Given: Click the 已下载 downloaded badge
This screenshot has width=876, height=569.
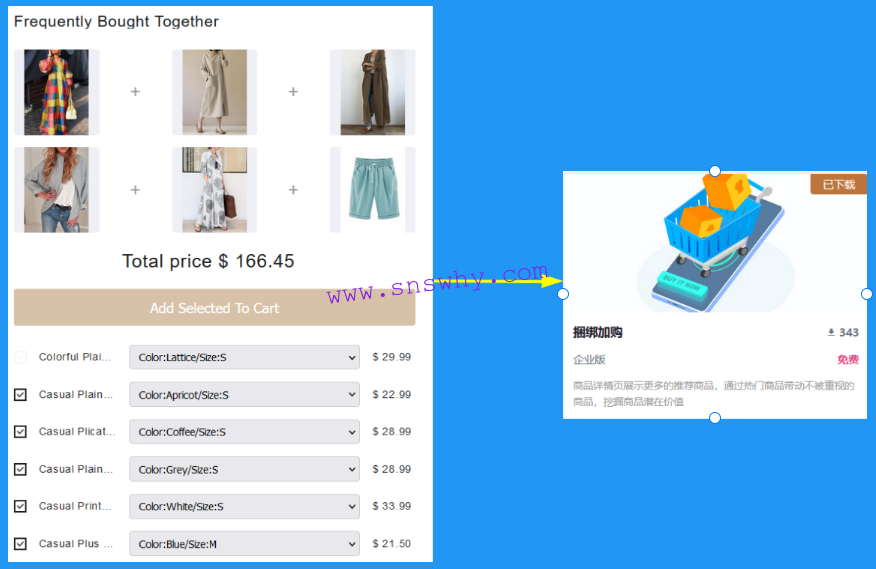Looking at the screenshot, I should (839, 184).
